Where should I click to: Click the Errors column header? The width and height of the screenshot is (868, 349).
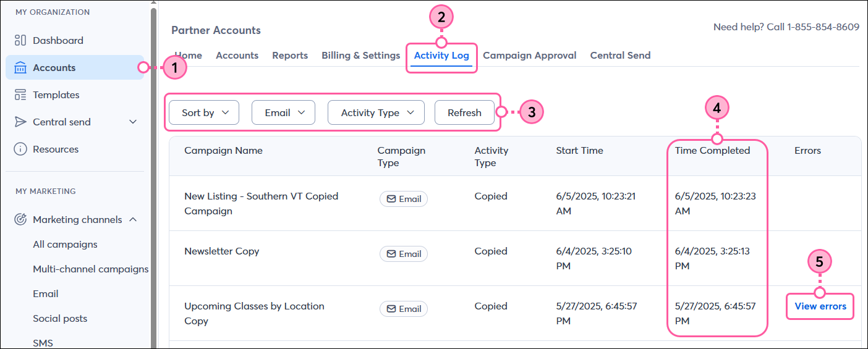coord(807,150)
